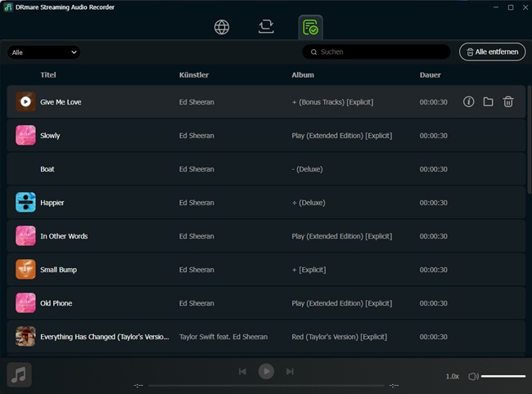Start playback with bottom play button
Viewport: 532px width, 394px height.
coord(266,372)
